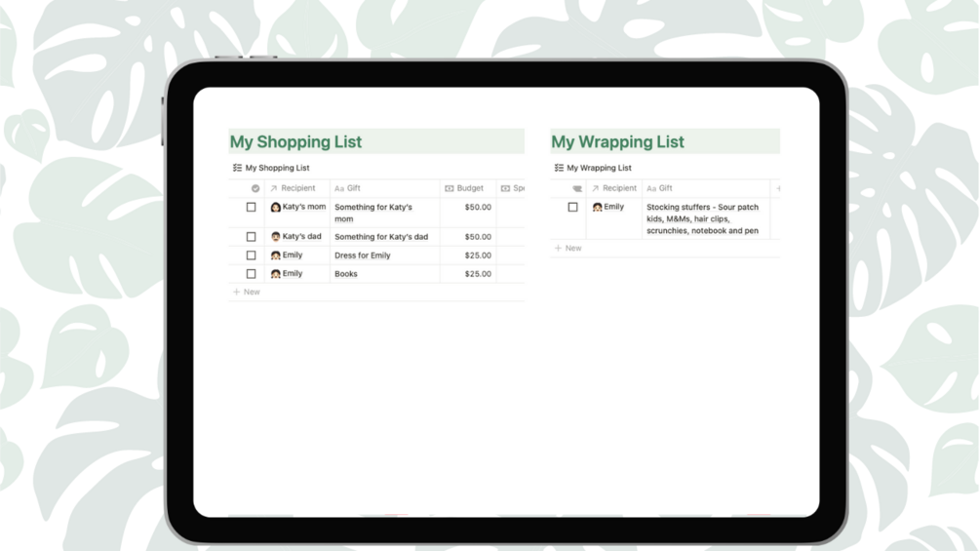Viewport: 980px width, 551px height.
Task: Click Emily avatar in Wrapping List
Action: pyautogui.click(x=598, y=207)
